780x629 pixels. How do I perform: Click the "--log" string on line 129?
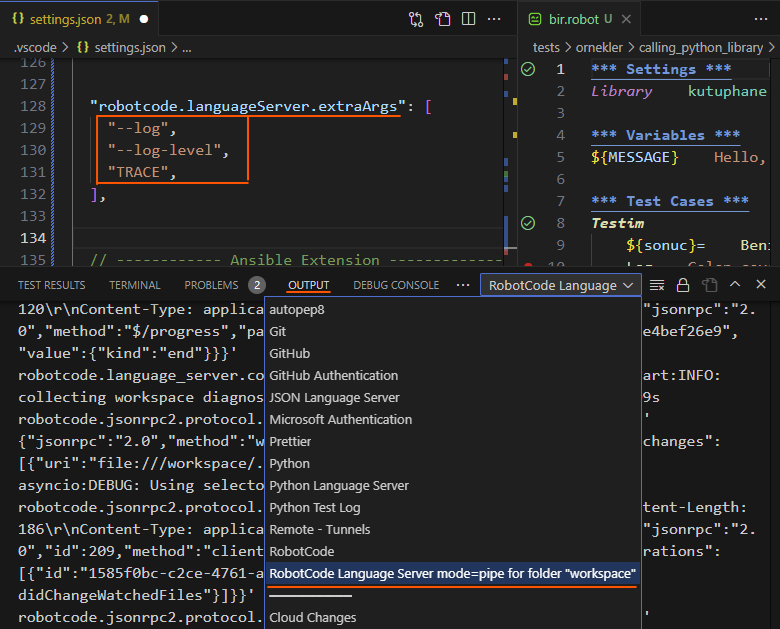(138, 128)
